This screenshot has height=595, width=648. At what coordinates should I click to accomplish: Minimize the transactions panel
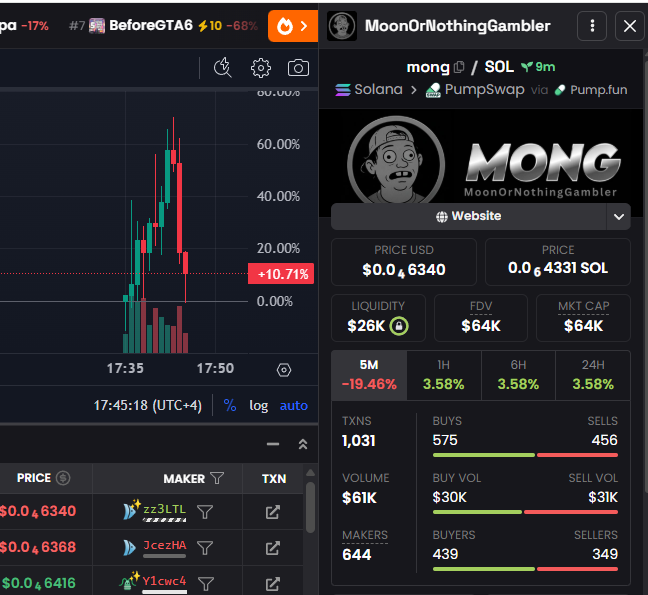pos(273,444)
